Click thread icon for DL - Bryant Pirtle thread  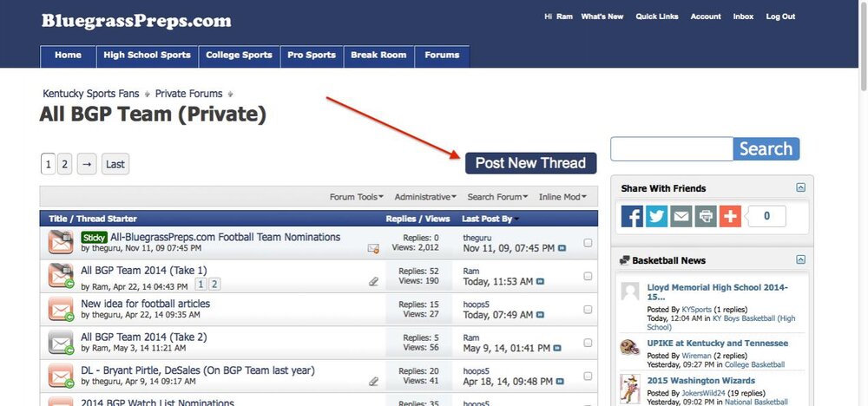point(61,375)
